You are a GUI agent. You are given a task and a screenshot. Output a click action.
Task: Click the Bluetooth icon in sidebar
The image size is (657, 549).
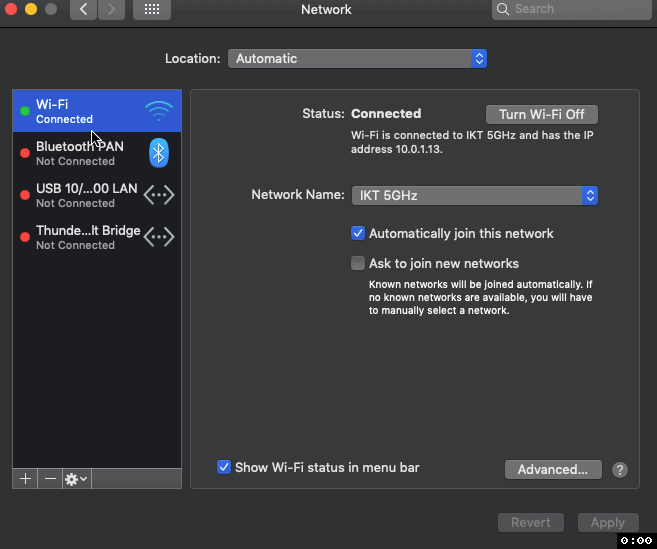[x=159, y=153]
